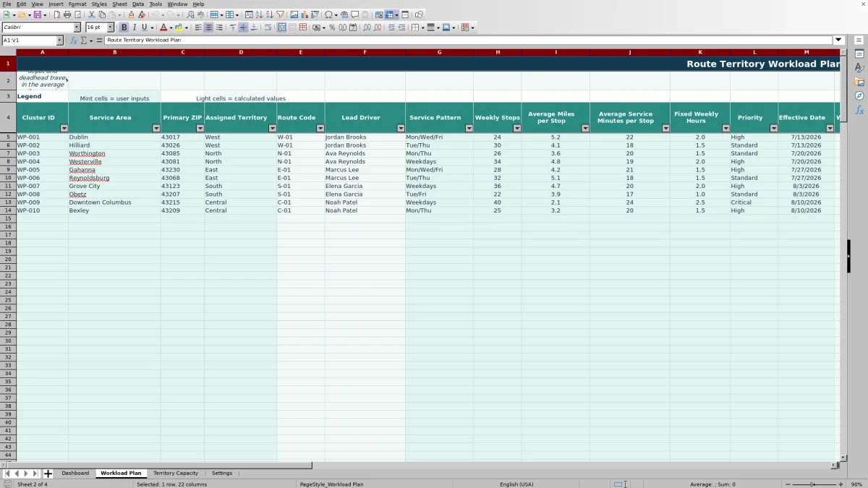Viewport: 868px width, 488px height.
Task: Insert a chart using the toolbar icon
Action: (x=304, y=14)
